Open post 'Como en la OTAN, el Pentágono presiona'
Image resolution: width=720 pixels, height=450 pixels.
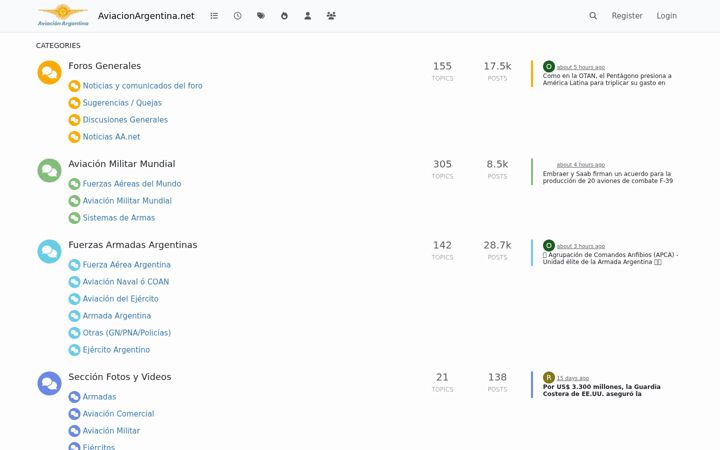(x=607, y=79)
